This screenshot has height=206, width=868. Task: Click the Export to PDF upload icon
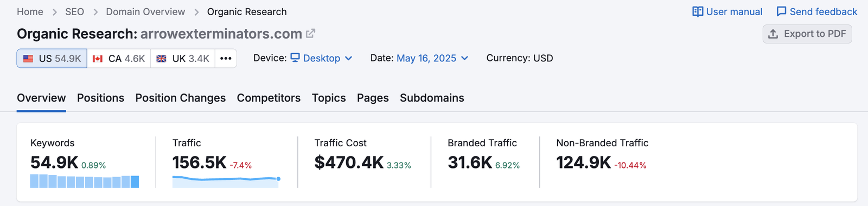tap(773, 34)
